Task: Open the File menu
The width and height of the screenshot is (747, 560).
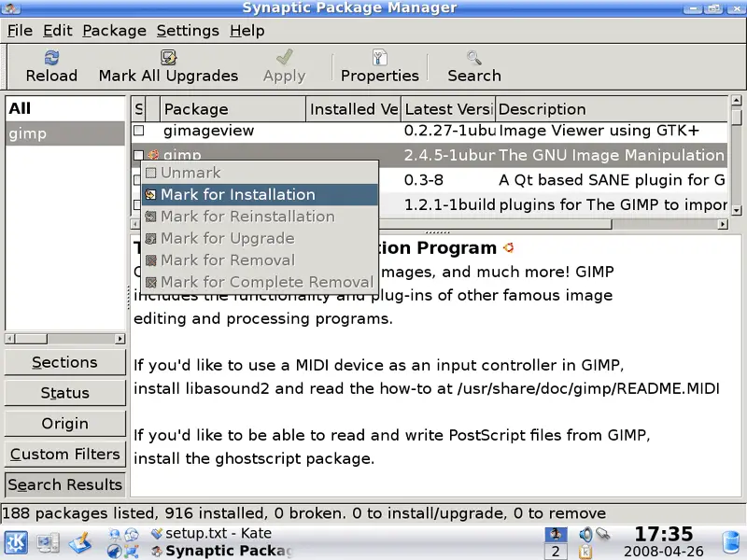Action: pos(20,31)
